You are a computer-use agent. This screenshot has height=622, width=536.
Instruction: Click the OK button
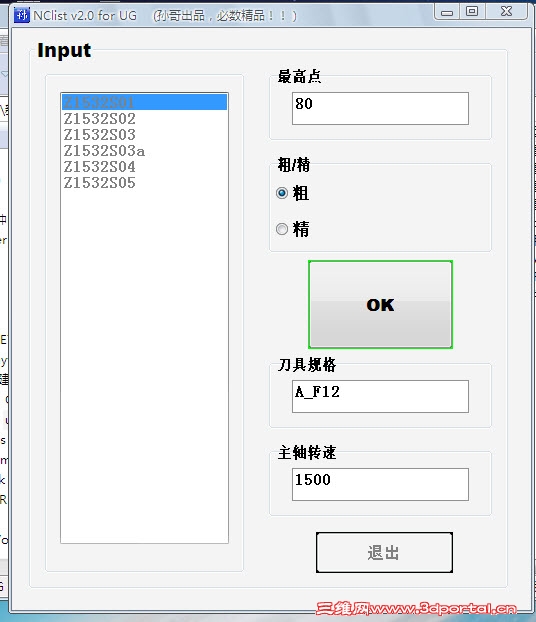(380, 305)
